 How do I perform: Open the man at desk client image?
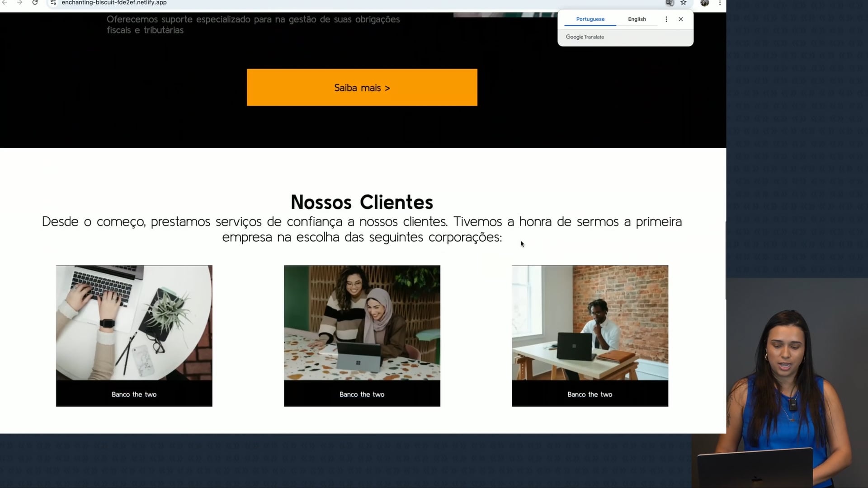click(x=590, y=322)
